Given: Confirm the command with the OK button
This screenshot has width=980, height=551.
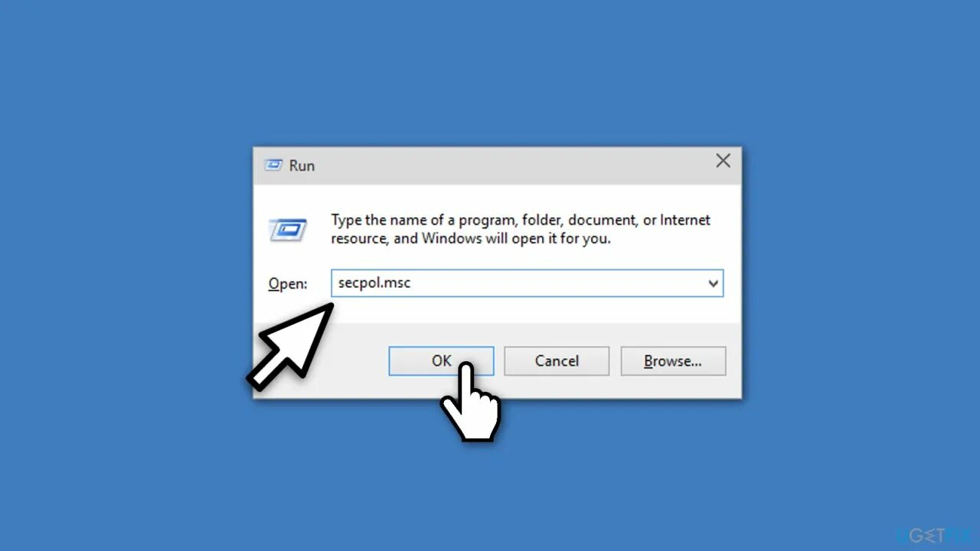Looking at the screenshot, I should click(441, 360).
